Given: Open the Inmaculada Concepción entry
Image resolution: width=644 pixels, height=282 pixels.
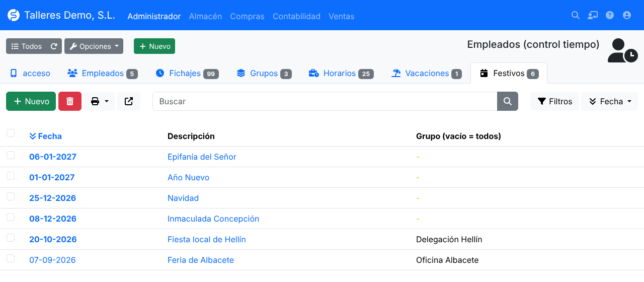Looking at the screenshot, I should (213, 219).
